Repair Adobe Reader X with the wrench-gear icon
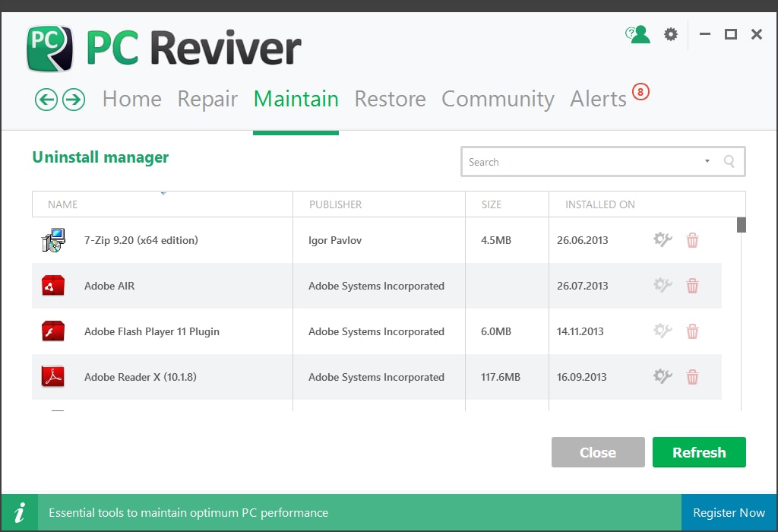 (663, 377)
